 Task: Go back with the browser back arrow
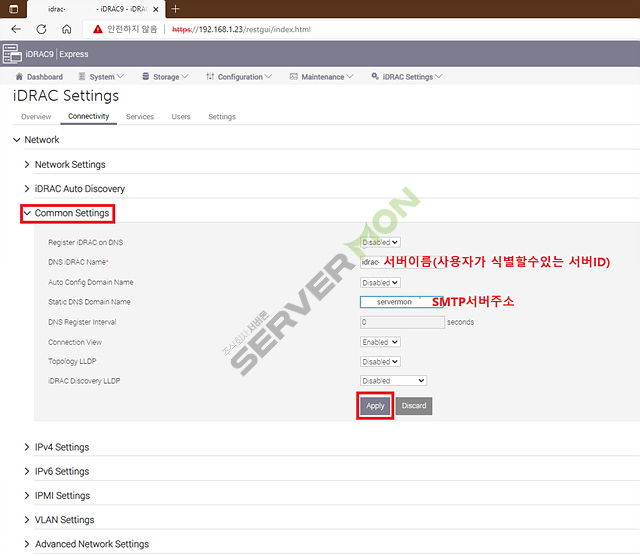click(x=16, y=29)
